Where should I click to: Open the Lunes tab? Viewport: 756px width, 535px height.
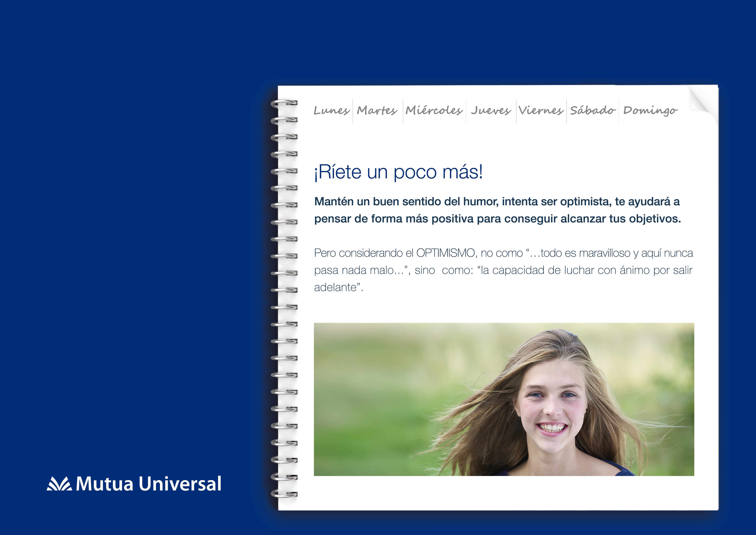[x=331, y=111]
